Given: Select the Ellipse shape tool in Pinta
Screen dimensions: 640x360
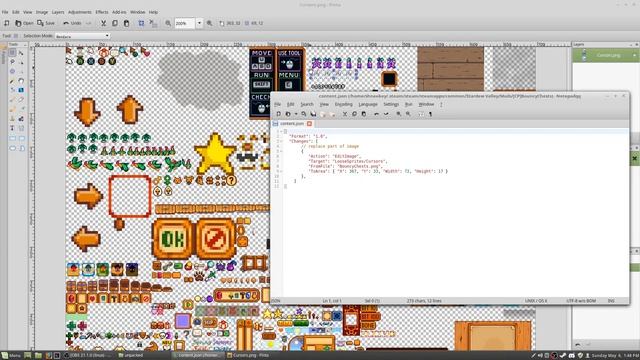Looking at the screenshot, I should [x=12, y=148].
